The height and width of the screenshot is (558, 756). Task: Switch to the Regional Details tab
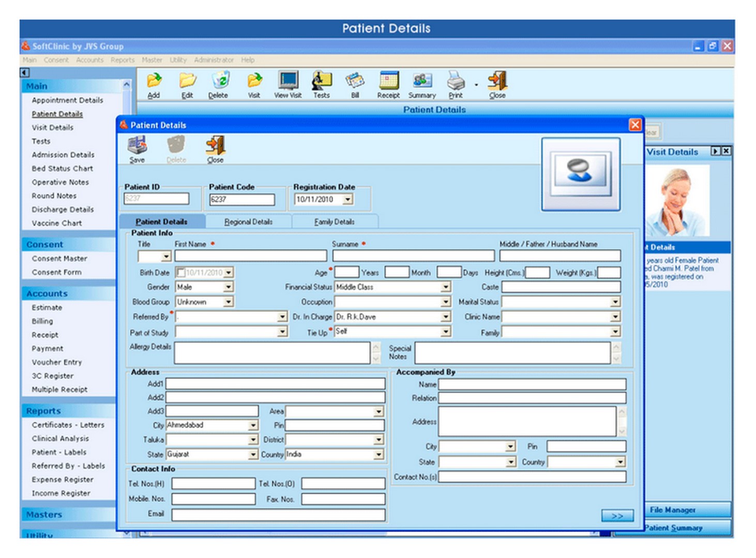click(x=248, y=222)
